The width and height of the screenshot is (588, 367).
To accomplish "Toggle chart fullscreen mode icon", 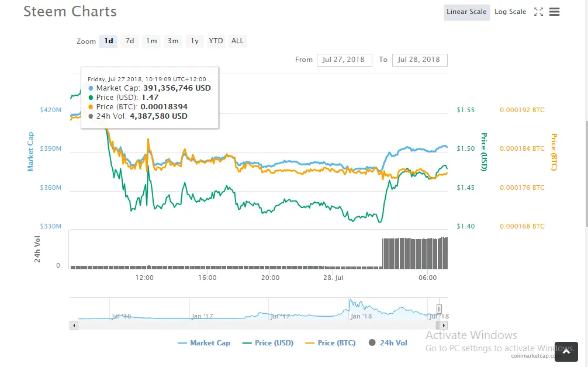I will [x=538, y=12].
